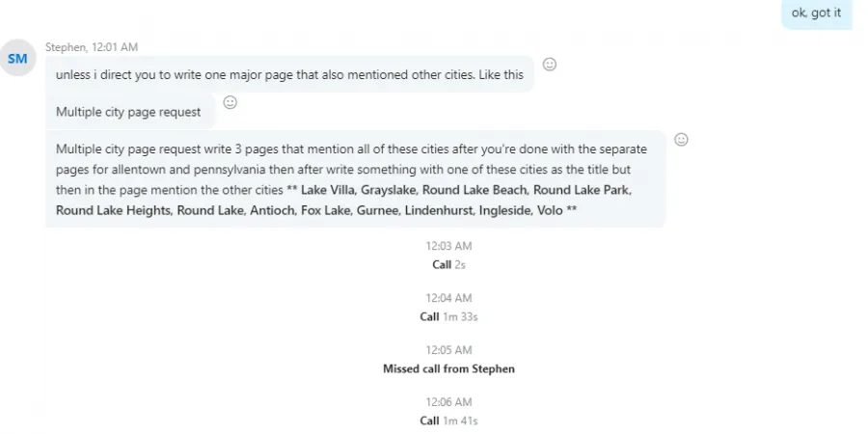Viewport: 868px width, 434px height.
Task: Click 'Missed call from Stephen' notice
Action: click(448, 368)
